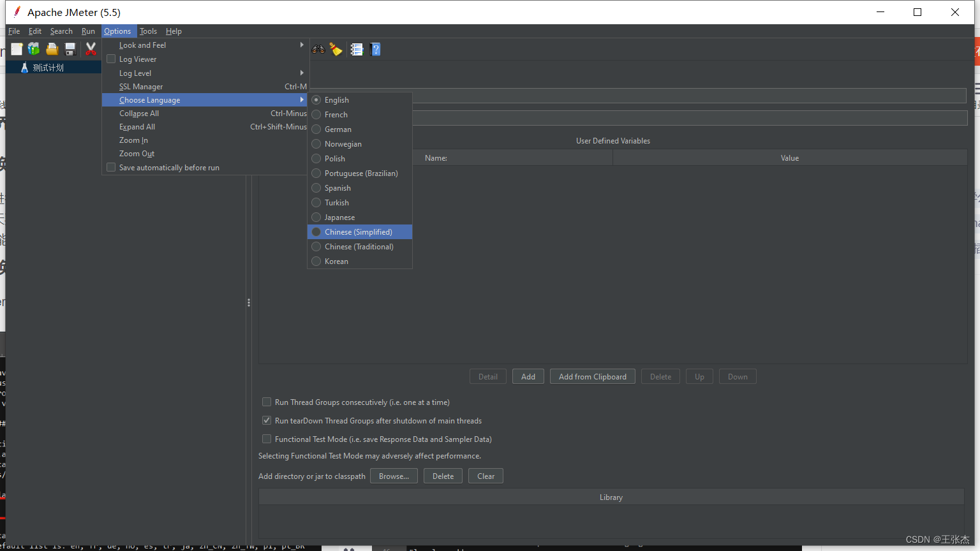Viewport: 980px width, 551px height.
Task: Click the New test plan icon
Action: tap(17, 49)
